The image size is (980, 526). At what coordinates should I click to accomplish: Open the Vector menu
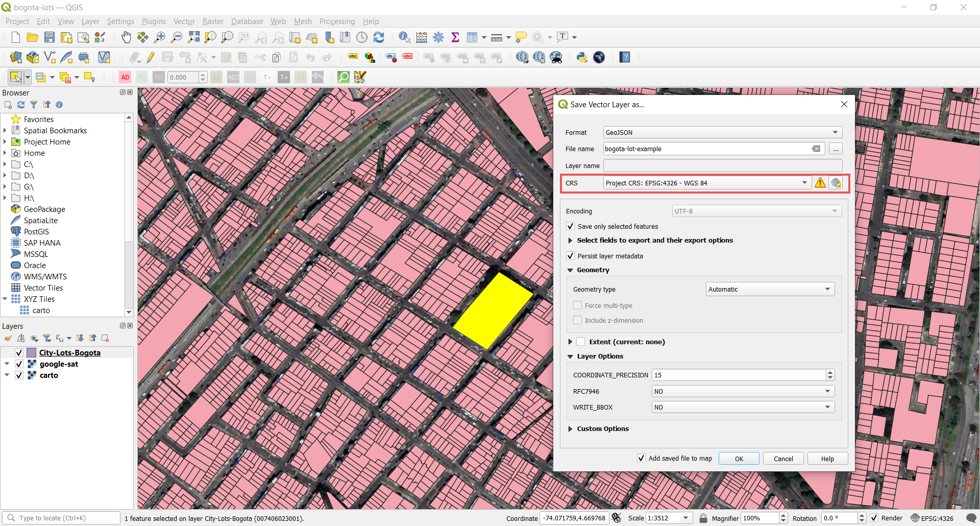point(184,21)
